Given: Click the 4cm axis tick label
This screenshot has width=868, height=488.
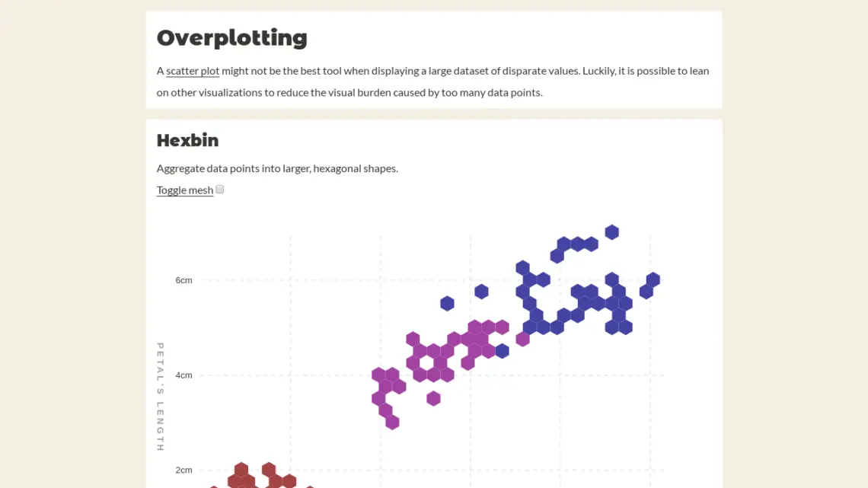Looking at the screenshot, I should pyautogui.click(x=183, y=375).
